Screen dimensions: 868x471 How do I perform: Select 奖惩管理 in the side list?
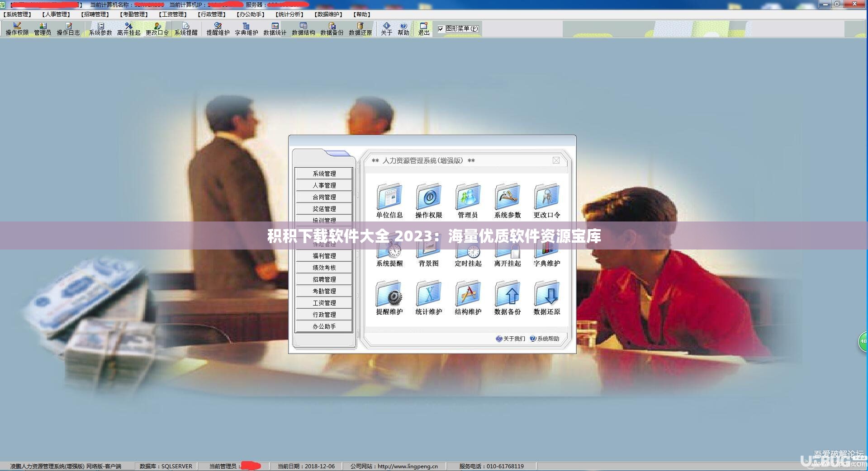(324, 209)
